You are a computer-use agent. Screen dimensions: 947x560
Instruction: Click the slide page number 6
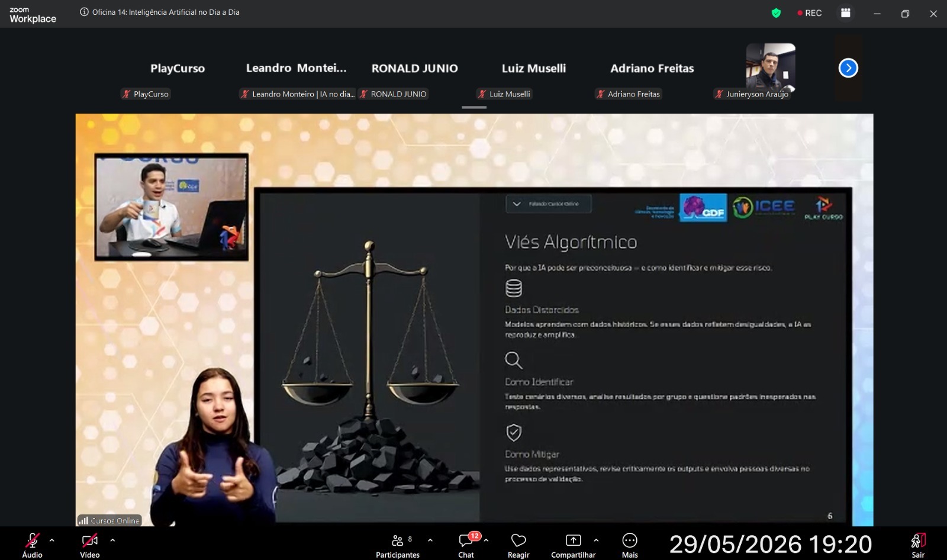tap(830, 516)
